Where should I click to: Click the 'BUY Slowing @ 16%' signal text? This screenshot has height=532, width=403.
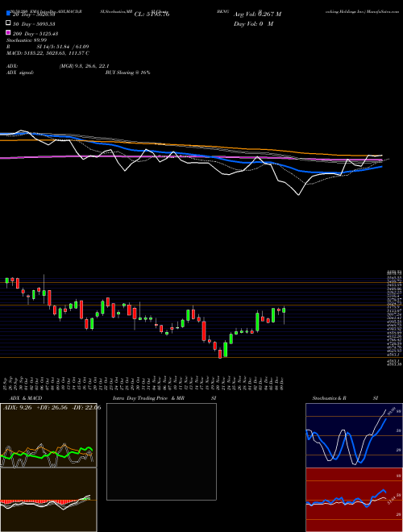pyautogui.click(x=127, y=73)
